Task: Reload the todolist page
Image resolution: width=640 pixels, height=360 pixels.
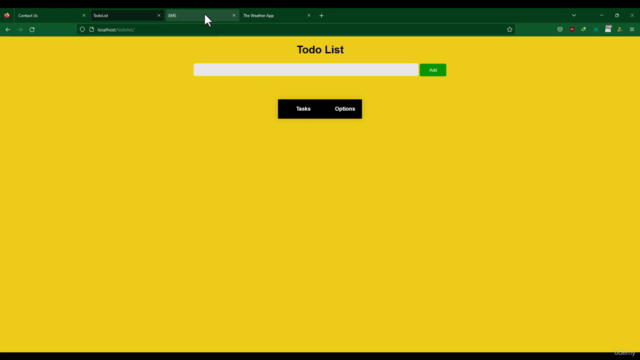Action: pyautogui.click(x=32, y=29)
